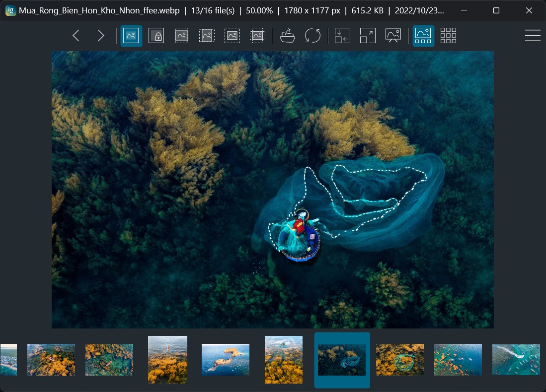The image size is (546, 392).
Task: Select the last thumbnail in the gallery
Action: tap(516, 360)
